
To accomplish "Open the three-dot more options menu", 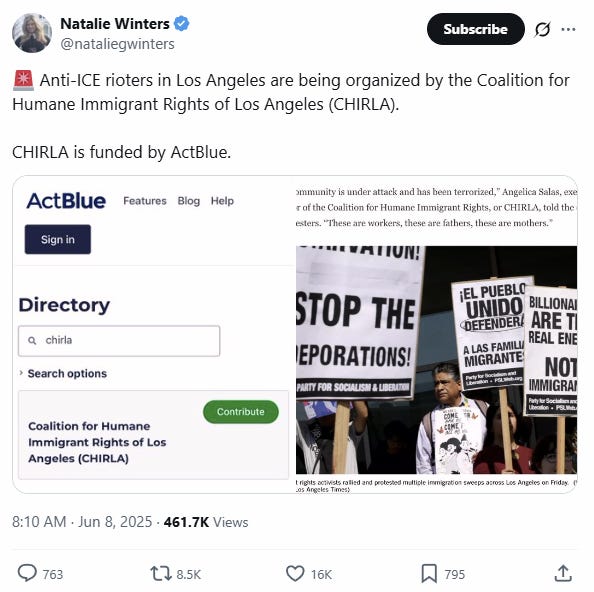I will [568, 29].
